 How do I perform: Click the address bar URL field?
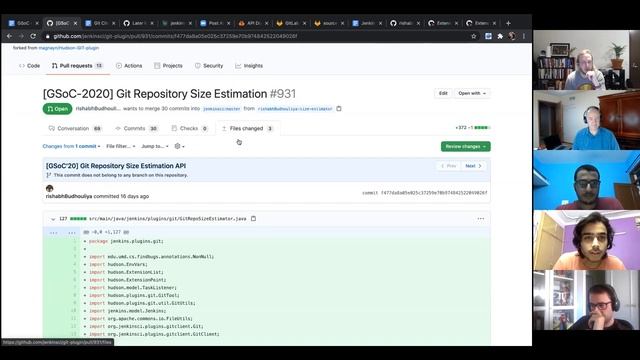click(x=257, y=36)
